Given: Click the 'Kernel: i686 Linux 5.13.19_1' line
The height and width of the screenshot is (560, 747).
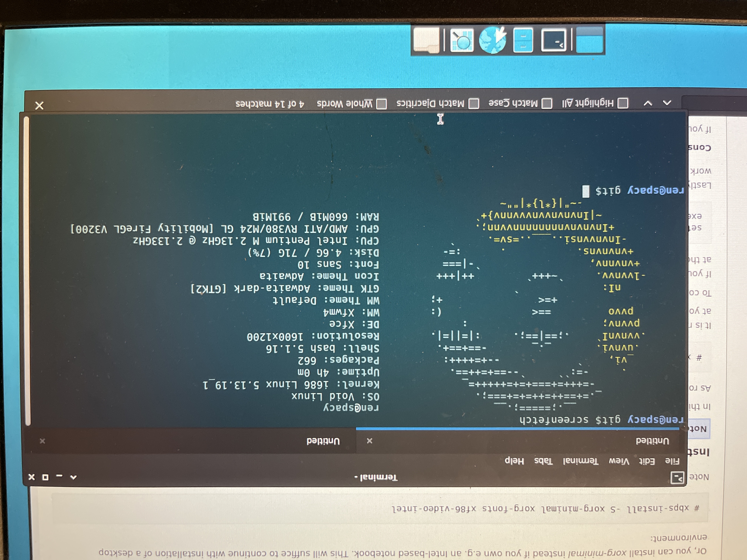Looking at the screenshot, I should pos(291,384).
